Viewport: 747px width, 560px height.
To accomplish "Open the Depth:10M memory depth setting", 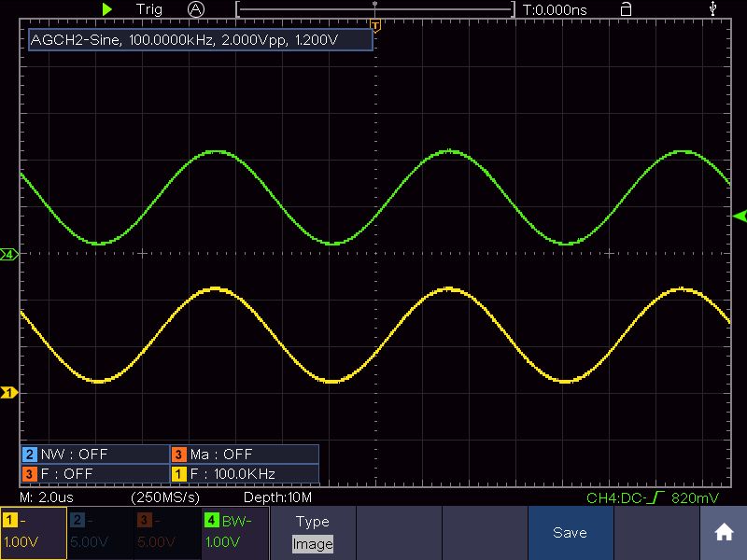I will pyautogui.click(x=277, y=499).
